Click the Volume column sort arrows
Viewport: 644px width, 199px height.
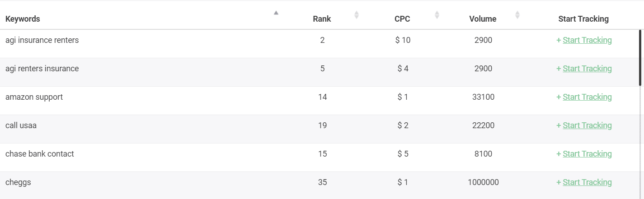(517, 15)
